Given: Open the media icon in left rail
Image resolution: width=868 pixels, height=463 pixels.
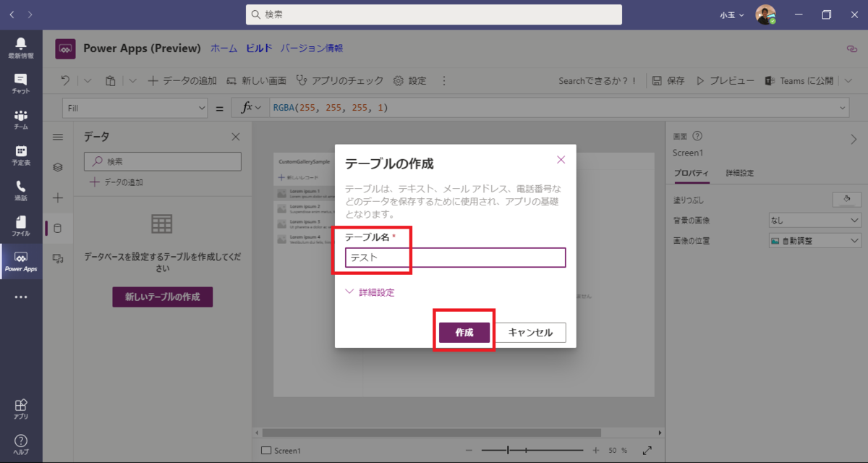Looking at the screenshot, I should (58, 258).
